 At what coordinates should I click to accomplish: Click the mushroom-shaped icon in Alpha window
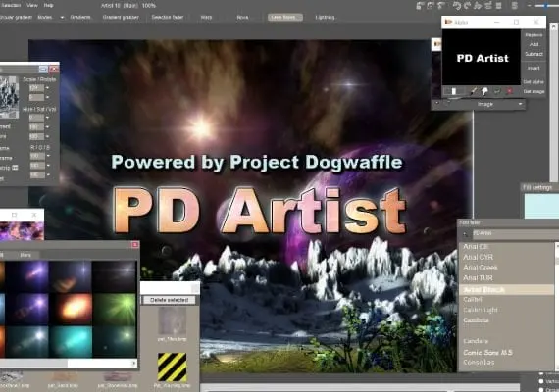click(484, 91)
